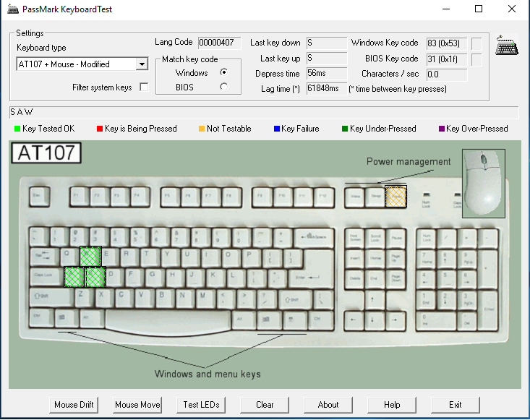Click the blue Key Failure swatch
This screenshot has width=530, height=420.
point(277,129)
